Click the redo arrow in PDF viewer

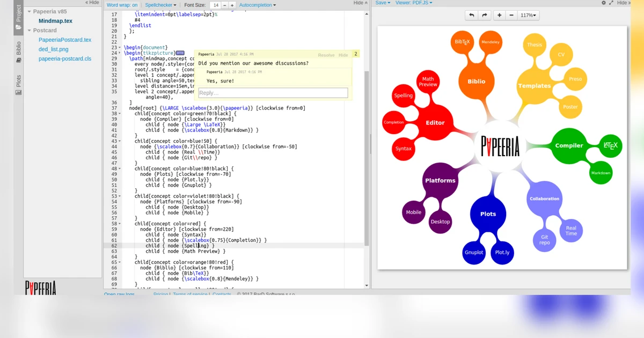pyautogui.click(x=484, y=16)
